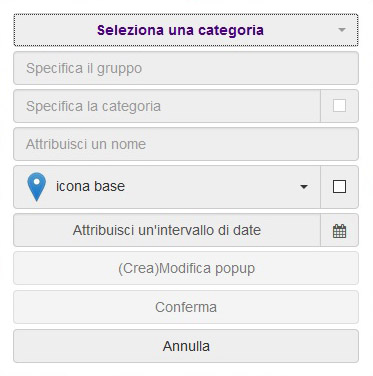Click the date range label text
The width and height of the screenshot is (373, 376).
(x=167, y=230)
